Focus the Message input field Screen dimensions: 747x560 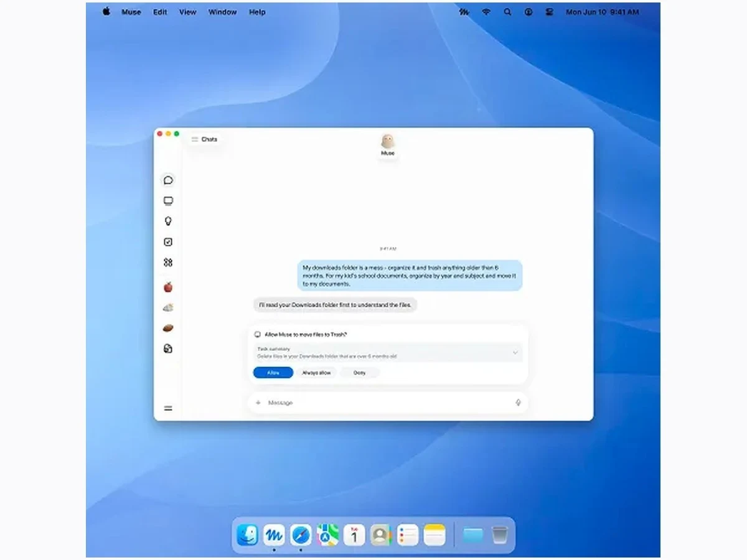[x=388, y=403]
